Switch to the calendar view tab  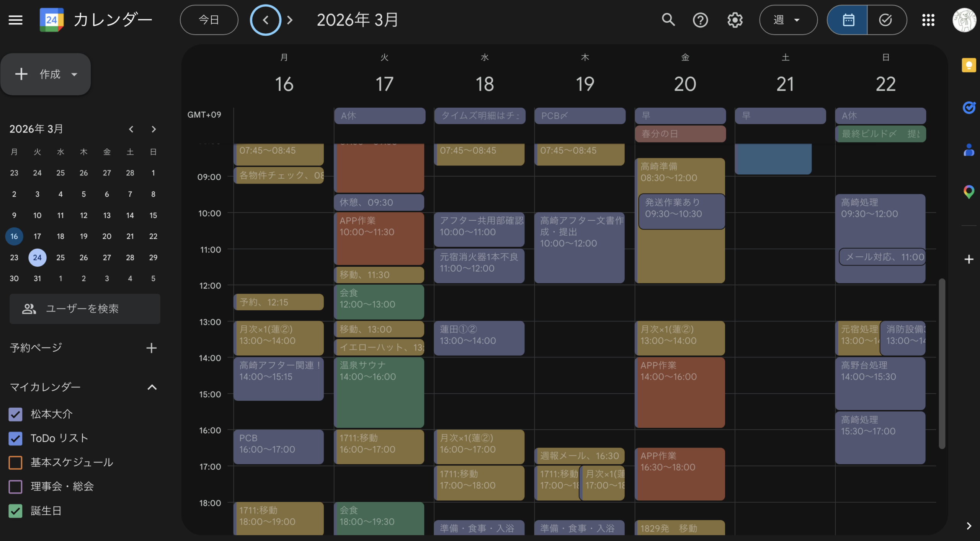click(848, 20)
